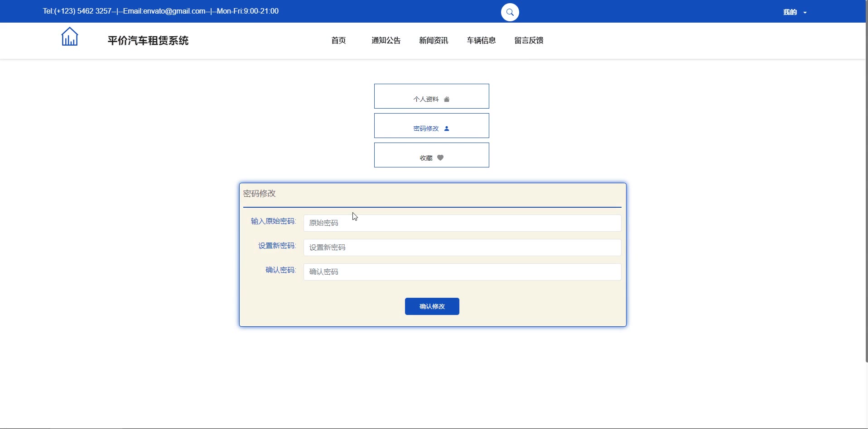Open the 车辆信息 menu item
The height and width of the screenshot is (429, 868).
click(x=481, y=40)
